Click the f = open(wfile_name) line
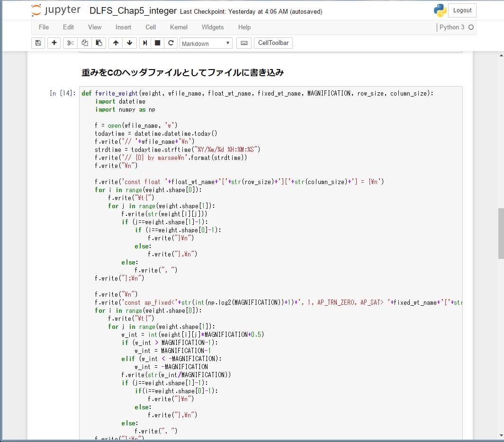This screenshot has width=504, height=442. pos(136,125)
